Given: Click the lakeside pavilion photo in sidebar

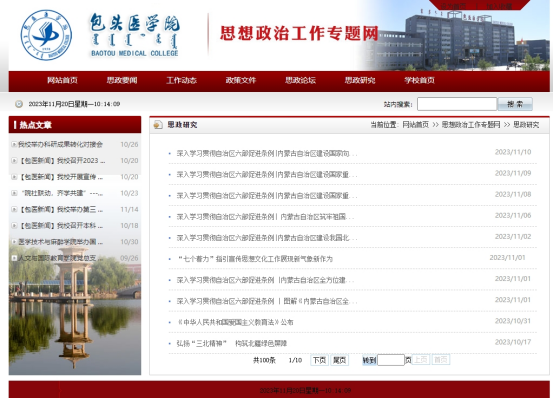Looking at the screenshot, I should click(75, 310).
